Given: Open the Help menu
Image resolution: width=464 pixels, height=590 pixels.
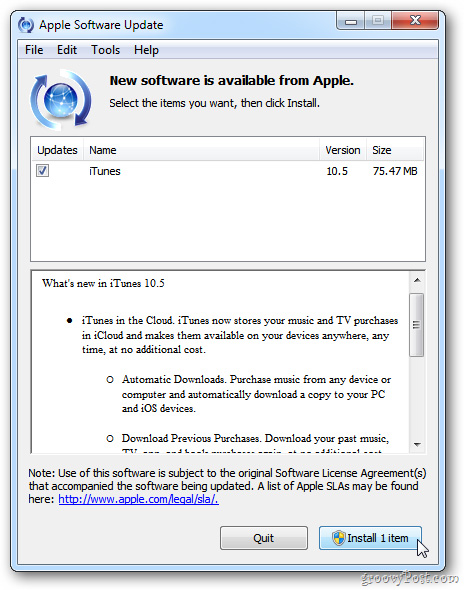Looking at the screenshot, I should (x=146, y=50).
